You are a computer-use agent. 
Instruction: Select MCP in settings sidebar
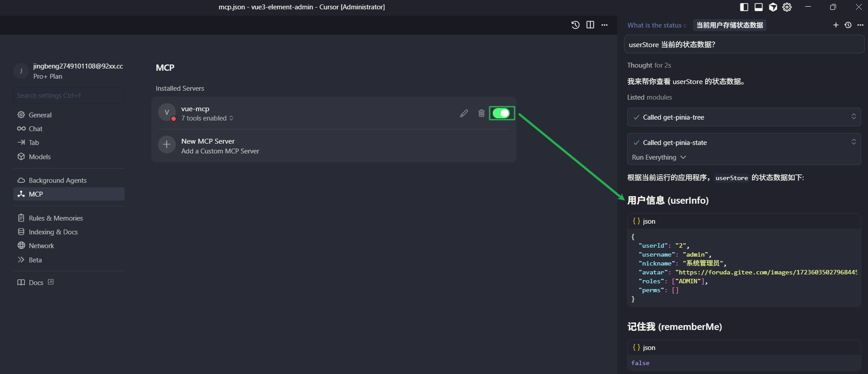click(69, 194)
